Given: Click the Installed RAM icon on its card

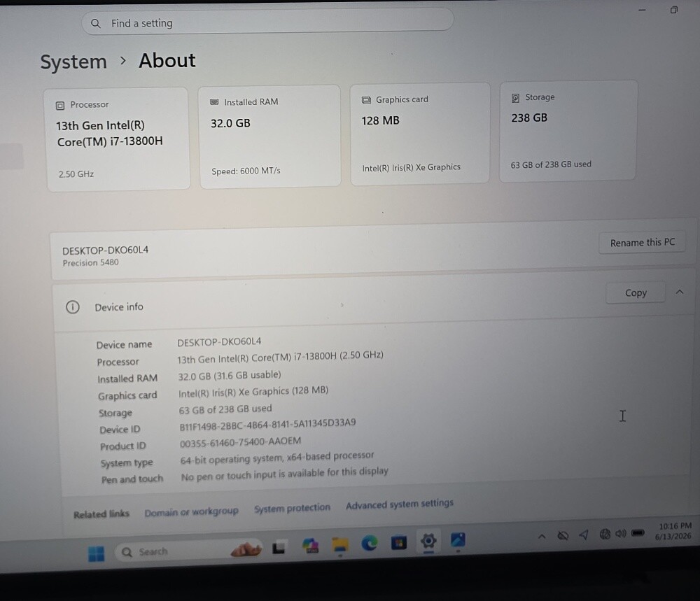Looking at the screenshot, I should pos(214,102).
